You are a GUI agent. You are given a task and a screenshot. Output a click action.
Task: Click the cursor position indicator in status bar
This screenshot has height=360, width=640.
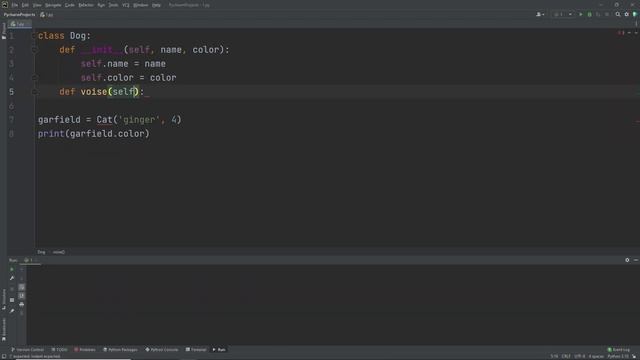554,357
